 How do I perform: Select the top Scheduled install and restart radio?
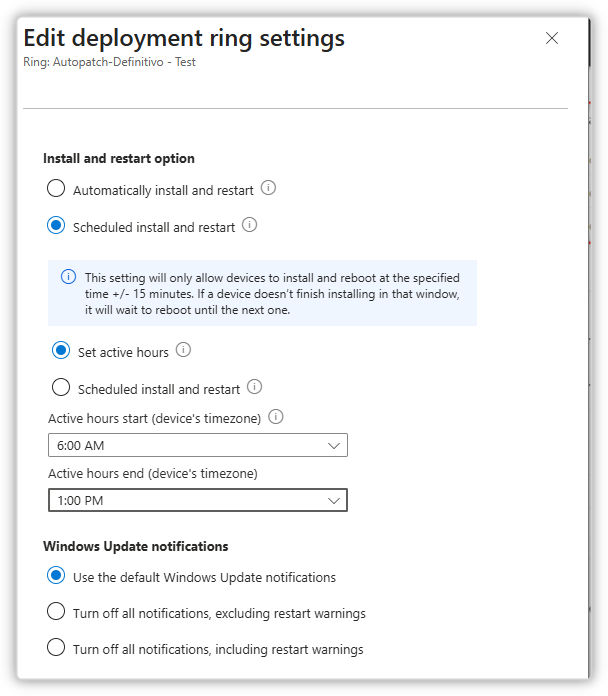pos(57,226)
